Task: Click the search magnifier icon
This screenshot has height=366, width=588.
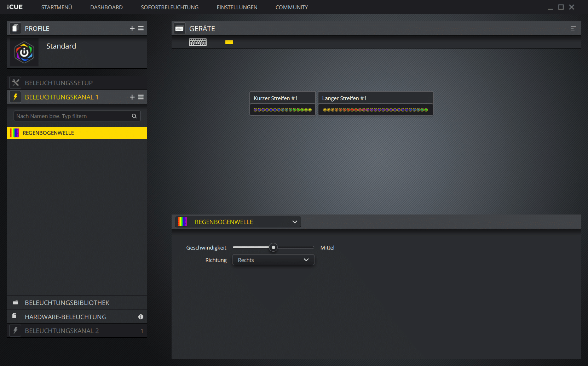Action: point(134,116)
